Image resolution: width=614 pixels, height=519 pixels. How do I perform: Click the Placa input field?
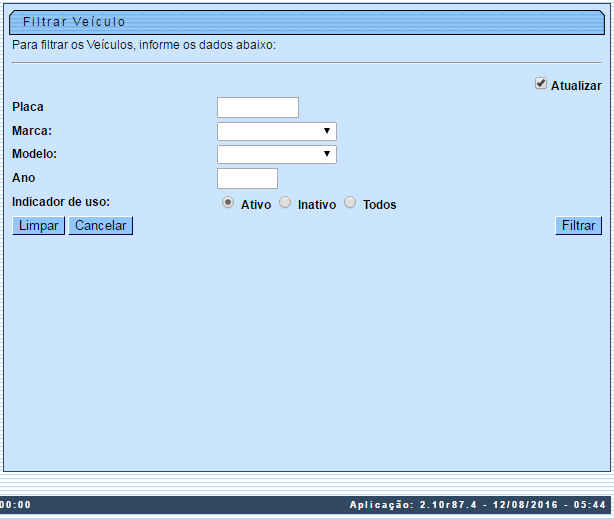pos(258,107)
